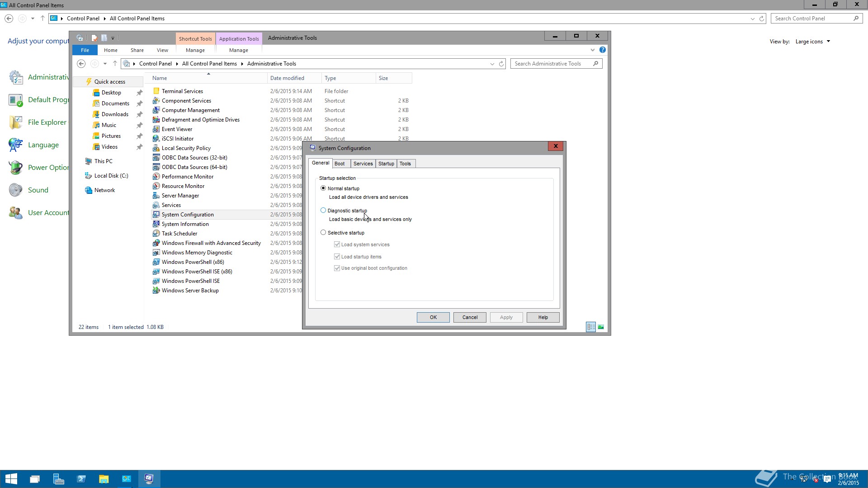Screen dimensions: 868x488
Task: Open Windows Start button on taskbar
Action: click(x=11, y=479)
